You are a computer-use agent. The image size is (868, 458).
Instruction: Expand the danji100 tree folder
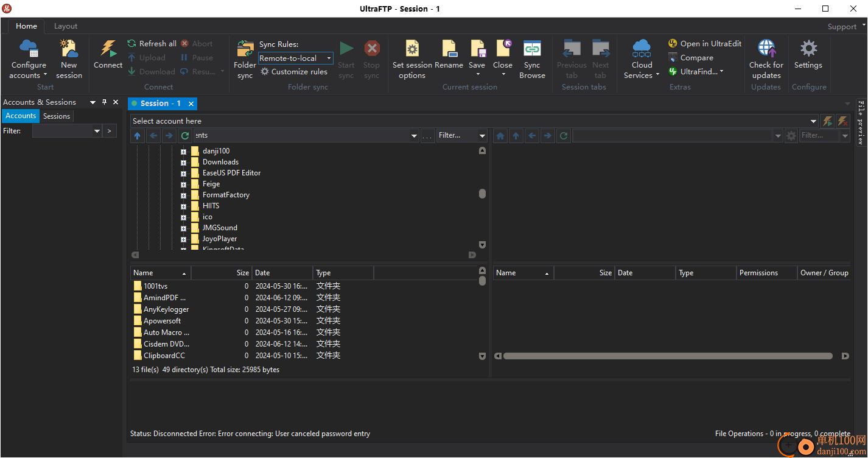tap(183, 151)
